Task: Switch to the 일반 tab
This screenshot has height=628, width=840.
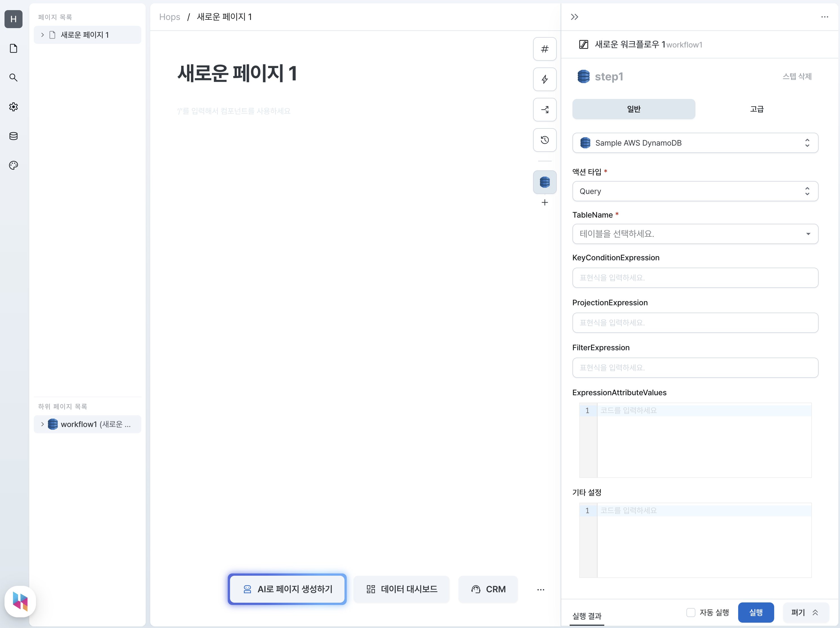Action: pyautogui.click(x=634, y=109)
